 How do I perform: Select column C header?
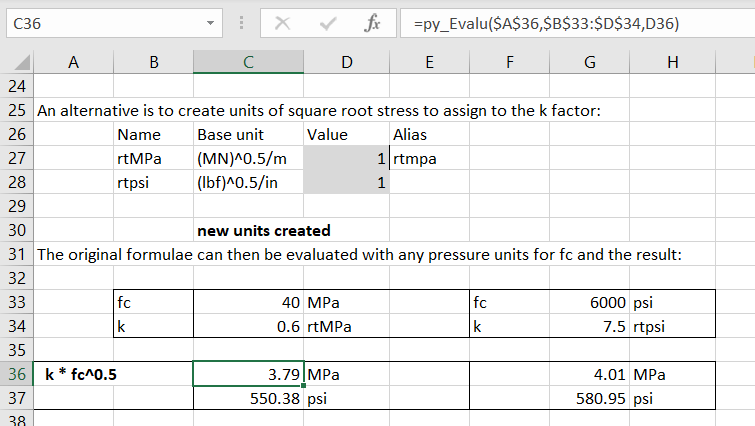(247, 63)
